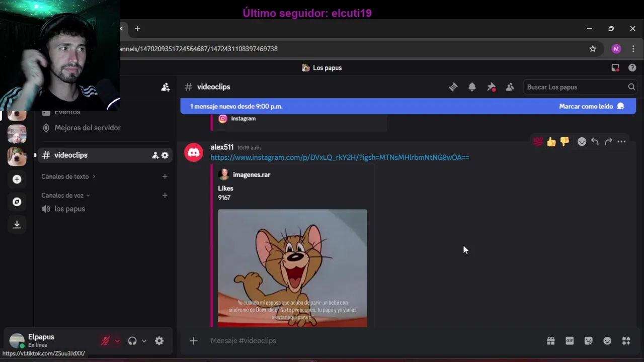Close the current Chrome tab
644x362 pixels.
(x=121, y=29)
